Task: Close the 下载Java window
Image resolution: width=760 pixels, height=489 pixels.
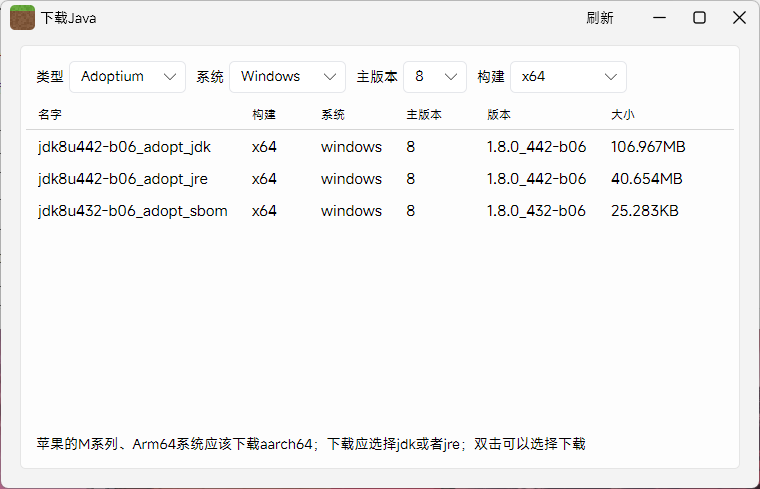Action: click(739, 18)
